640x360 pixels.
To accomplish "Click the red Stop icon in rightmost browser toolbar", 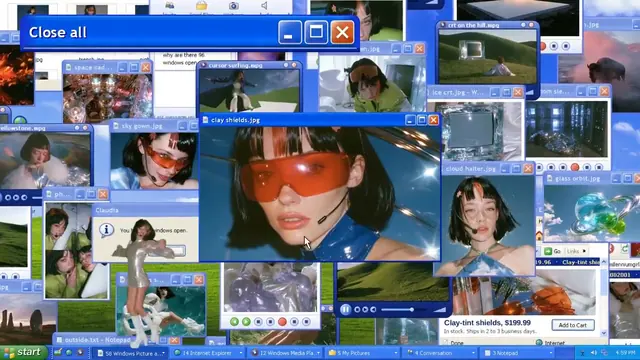I will pos(611,249).
